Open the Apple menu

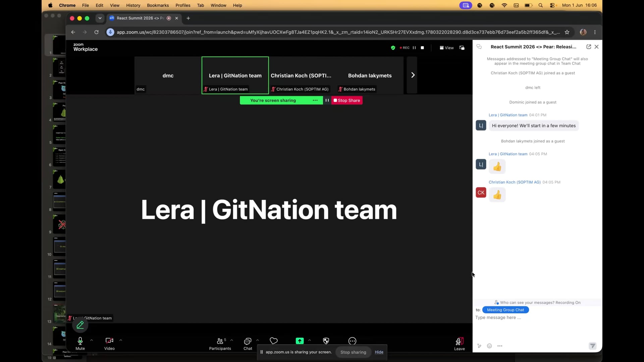(50, 5)
